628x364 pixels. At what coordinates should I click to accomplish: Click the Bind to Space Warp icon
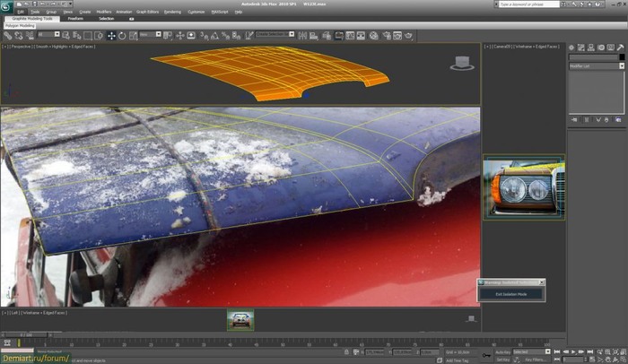pyautogui.click(x=30, y=36)
